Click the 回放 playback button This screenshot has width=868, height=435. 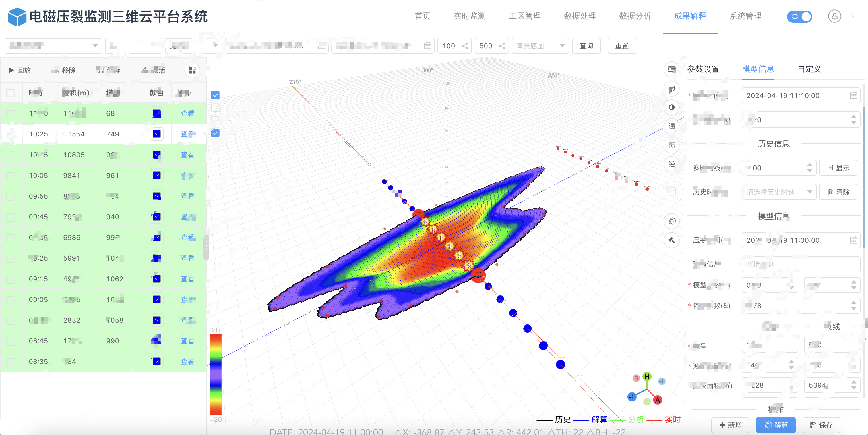pyautogui.click(x=19, y=70)
